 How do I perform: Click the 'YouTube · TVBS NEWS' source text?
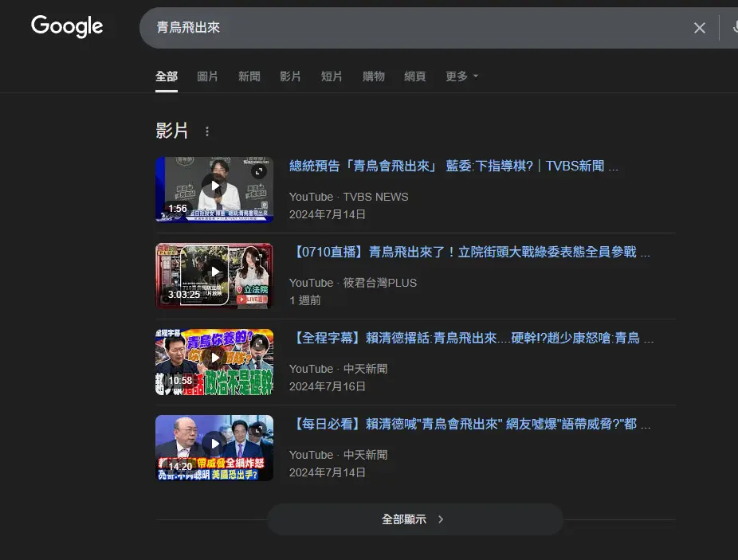click(x=349, y=198)
